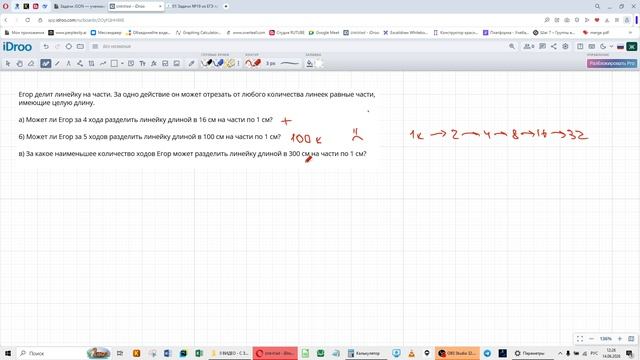Switch to the third browser tab
The image size is (640, 360).
[x=193, y=7]
